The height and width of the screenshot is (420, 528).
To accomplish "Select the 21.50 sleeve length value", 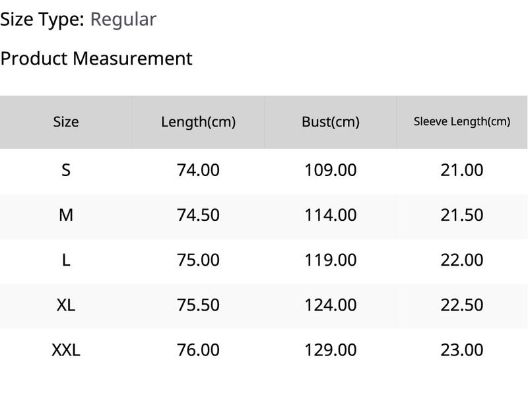I will tap(462, 215).
